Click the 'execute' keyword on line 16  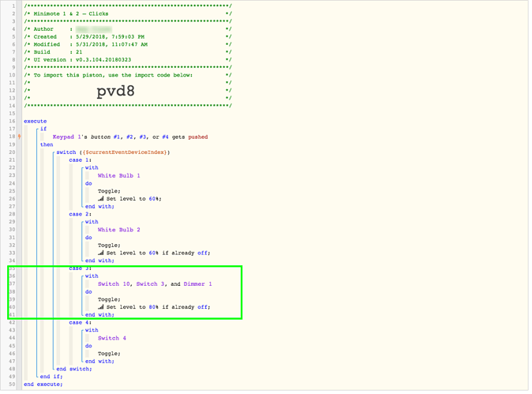coord(36,122)
